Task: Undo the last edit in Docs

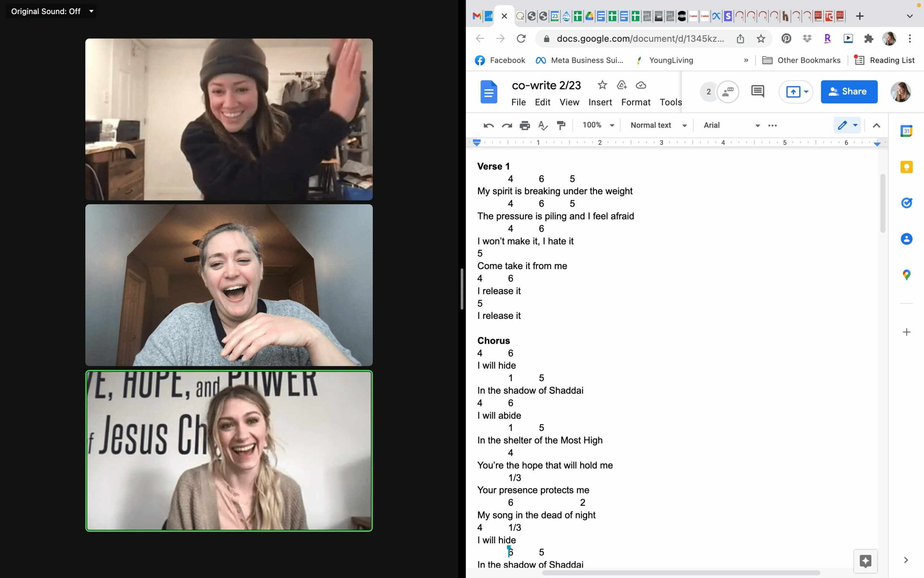Action: pos(488,125)
